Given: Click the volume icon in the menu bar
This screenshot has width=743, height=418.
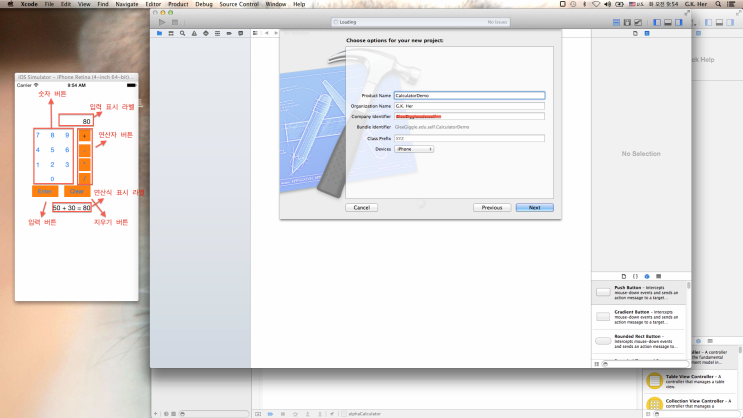Looking at the screenshot, I should point(607,4).
